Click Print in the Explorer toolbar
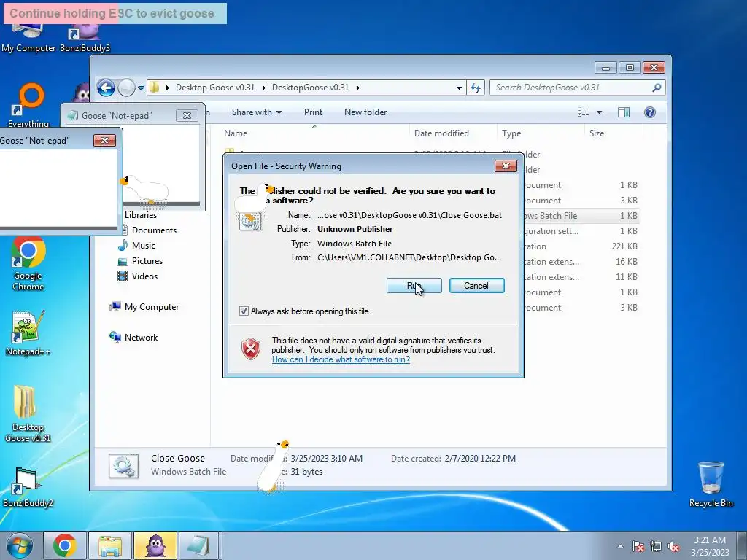Screen dimensions: 747x560 pyautogui.click(x=313, y=112)
